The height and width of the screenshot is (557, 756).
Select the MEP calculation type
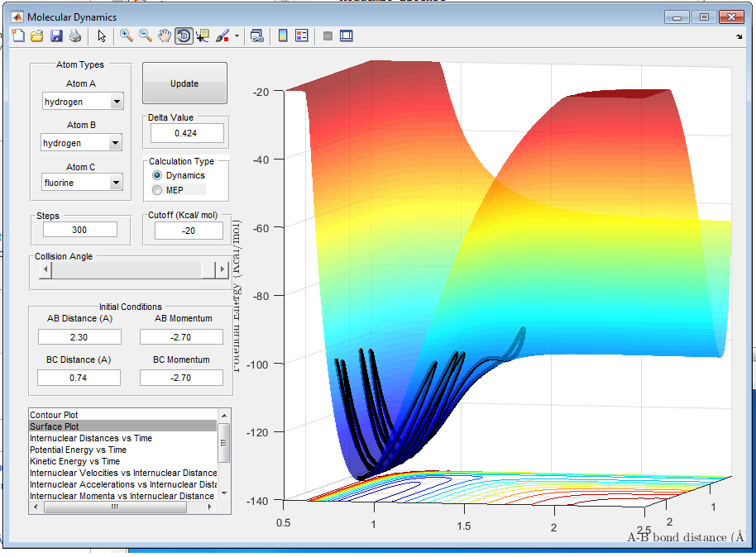click(157, 190)
